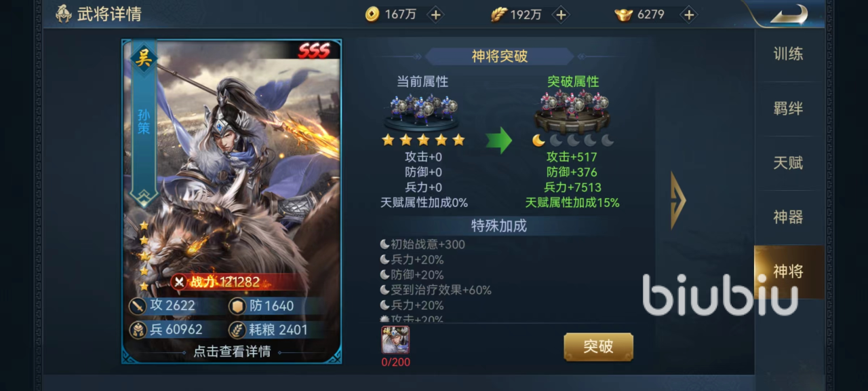
Task: Tap the 吴 faction diamond badge
Action: tap(144, 58)
